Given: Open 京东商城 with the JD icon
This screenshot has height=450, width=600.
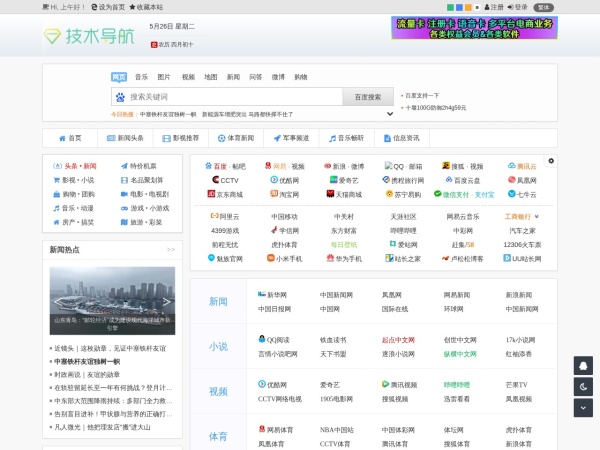Looking at the screenshot, I should point(225,194).
